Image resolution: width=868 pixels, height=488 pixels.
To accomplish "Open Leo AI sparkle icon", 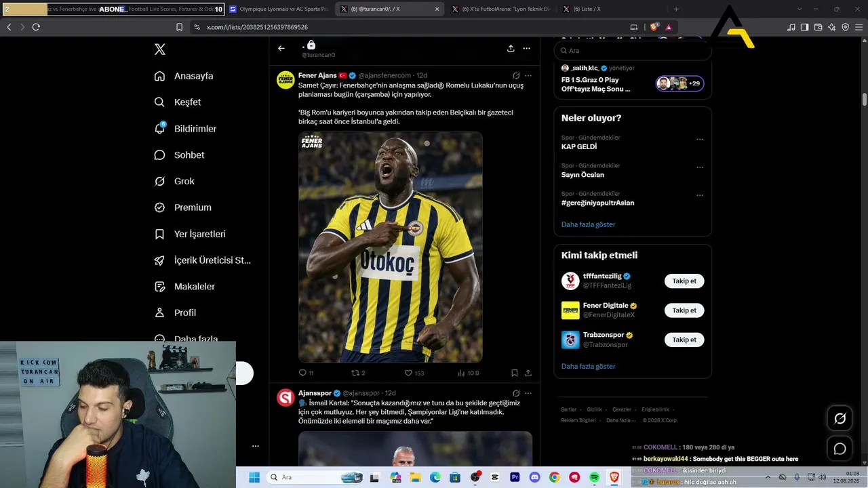I will pyautogui.click(x=831, y=27).
